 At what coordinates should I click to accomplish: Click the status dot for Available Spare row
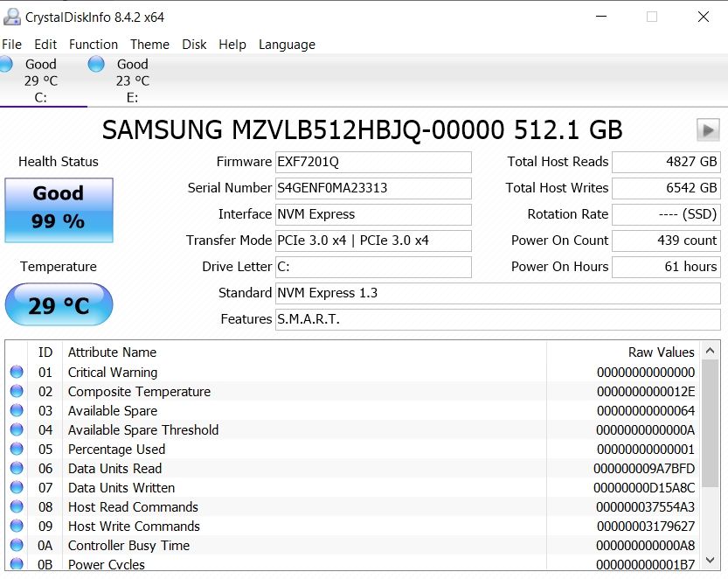pyautogui.click(x=17, y=410)
